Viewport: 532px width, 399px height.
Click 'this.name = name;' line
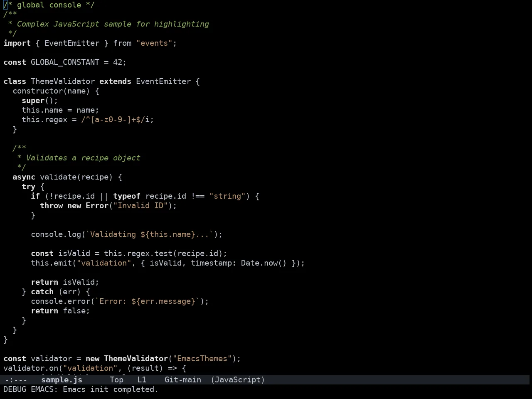pyautogui.click(x=60, y=110)
